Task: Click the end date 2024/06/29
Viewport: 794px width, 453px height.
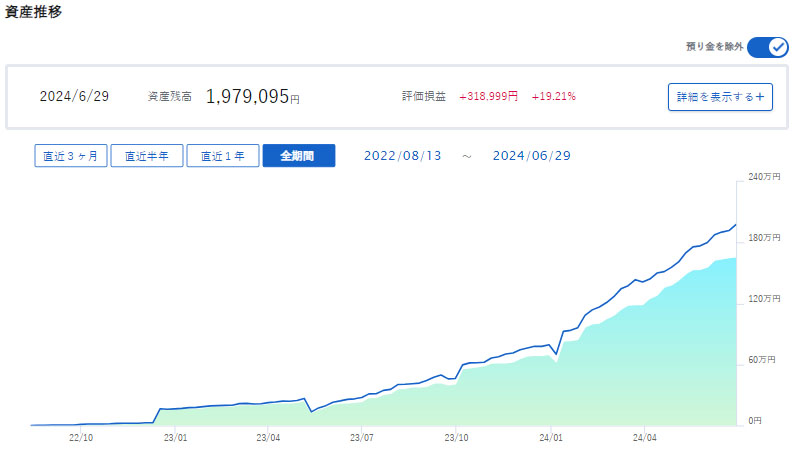Action: pos(531,156)
